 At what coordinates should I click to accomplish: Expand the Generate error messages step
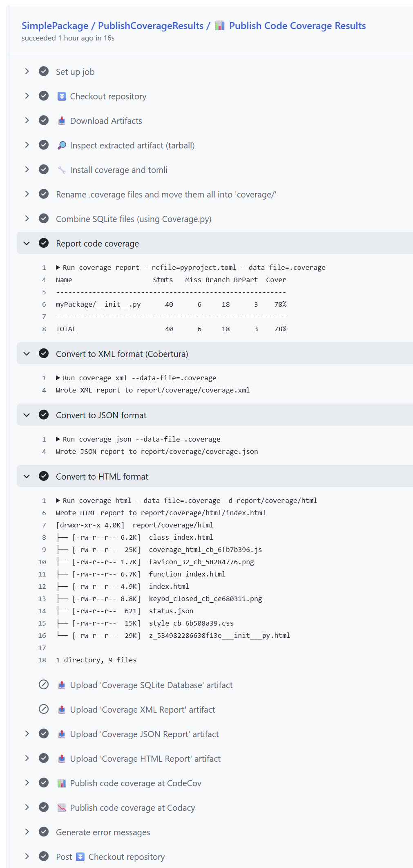click(27, 832)
